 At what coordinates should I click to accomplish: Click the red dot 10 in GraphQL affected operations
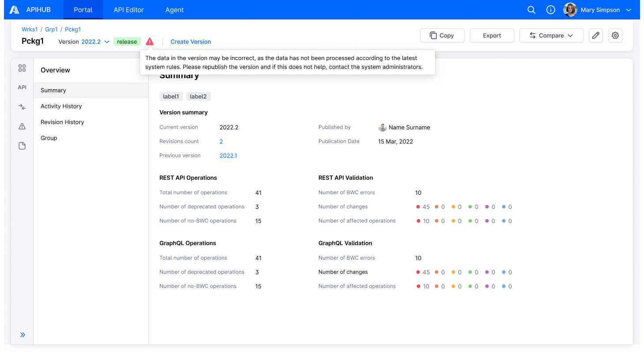pyautogui.click(x=418, y=286)
